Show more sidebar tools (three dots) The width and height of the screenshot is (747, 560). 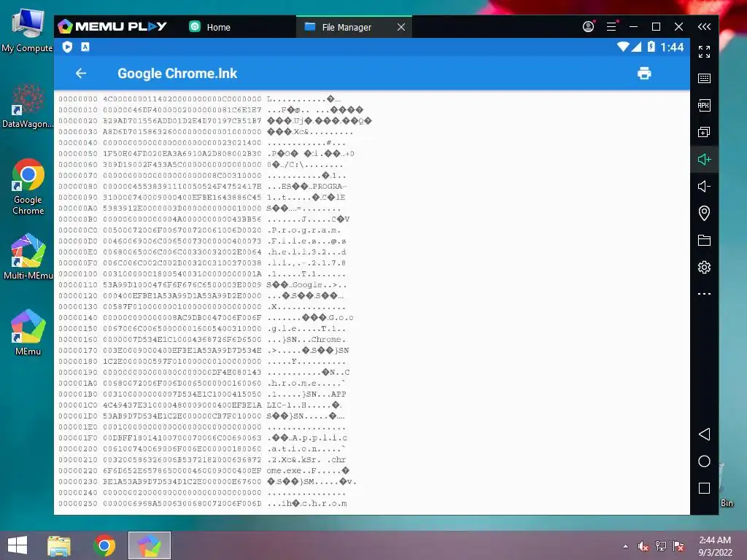(x=704, y=294)
